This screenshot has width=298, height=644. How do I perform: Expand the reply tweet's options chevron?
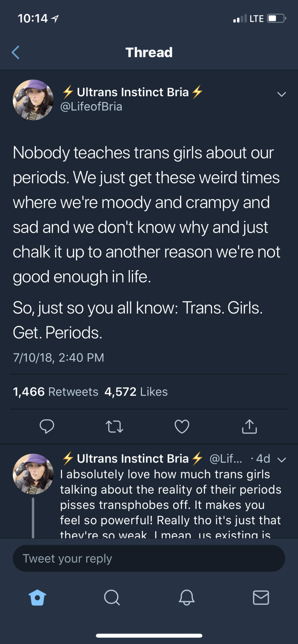tap(282, 460)
